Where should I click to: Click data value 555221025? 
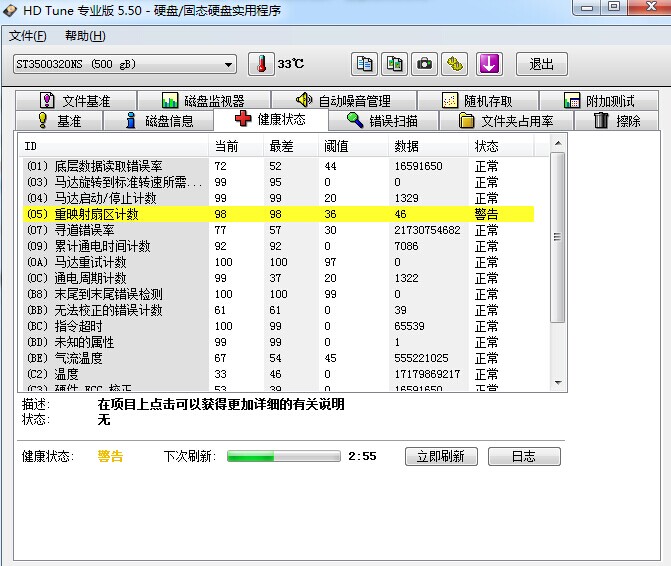point(421,358)
